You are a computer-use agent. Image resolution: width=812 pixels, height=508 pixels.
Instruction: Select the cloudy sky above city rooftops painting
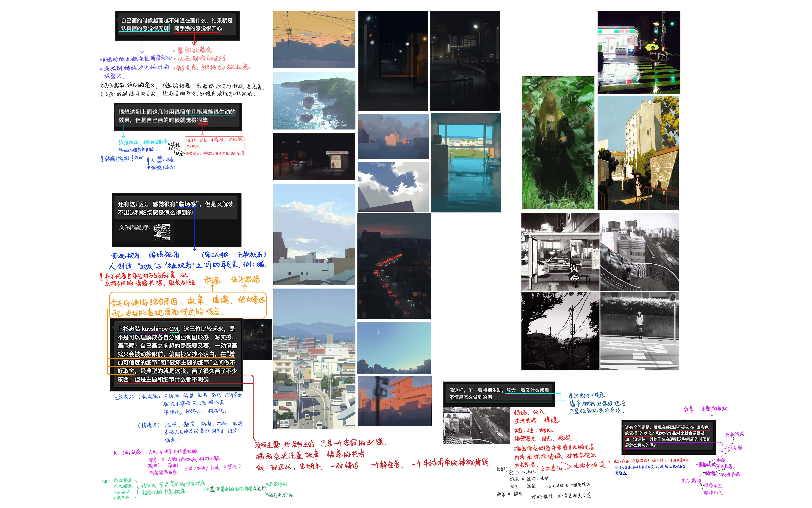point(314,234)
